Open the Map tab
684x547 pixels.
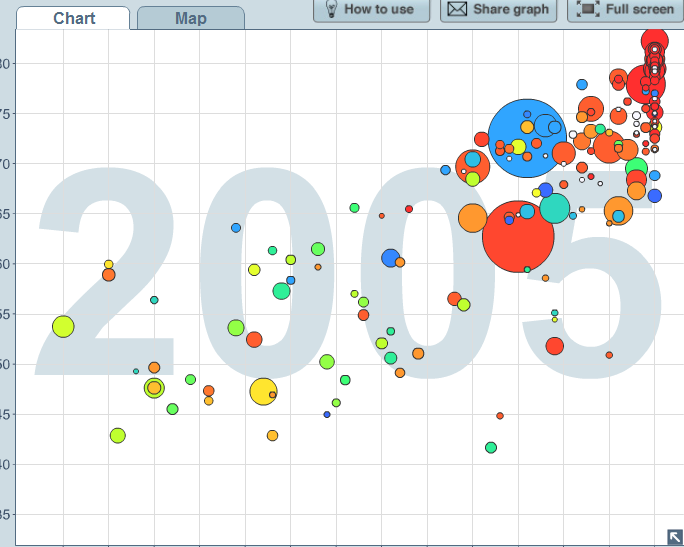tap(190, 19)
